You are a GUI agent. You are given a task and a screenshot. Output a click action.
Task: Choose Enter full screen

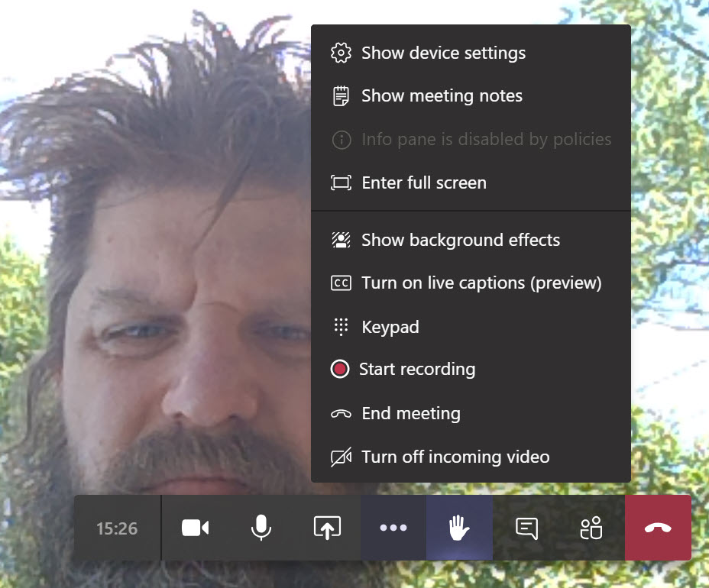pos(424,183)
